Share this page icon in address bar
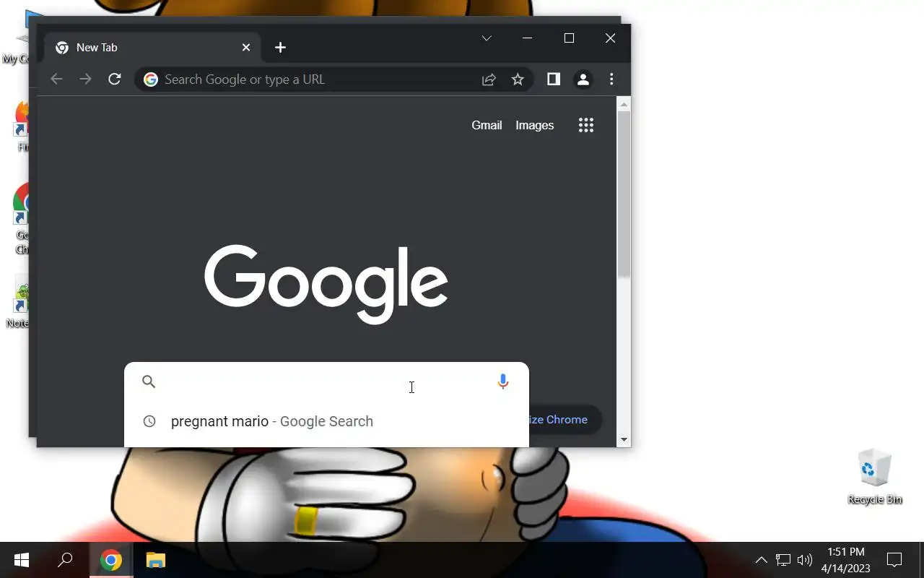This screenshot has width=924, height=578. 489,79
